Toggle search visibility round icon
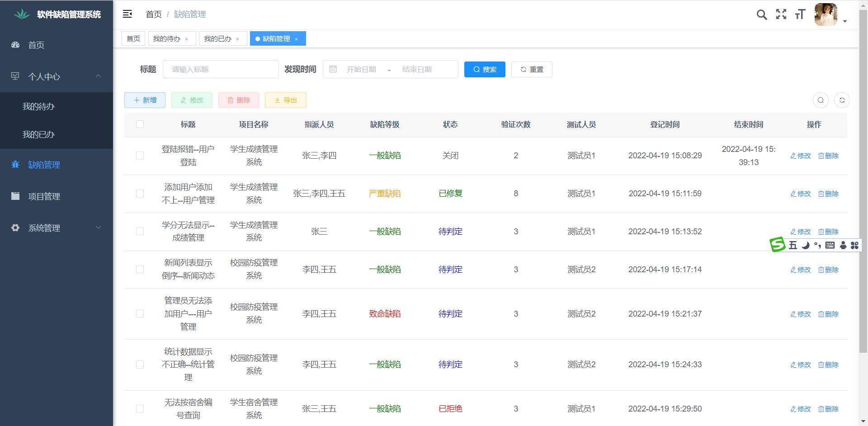Viewport: 868px width, 426px height. click(x=821, y=100)
